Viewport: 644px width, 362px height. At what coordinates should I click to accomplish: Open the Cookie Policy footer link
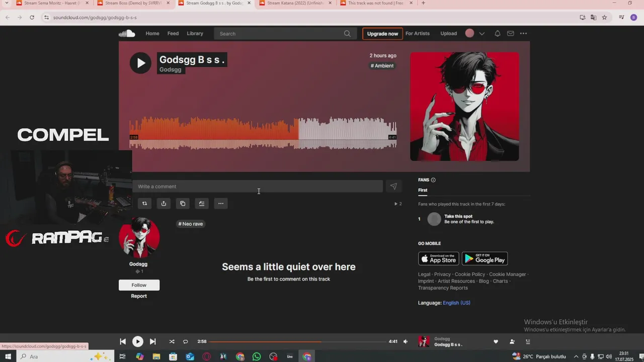470,275
